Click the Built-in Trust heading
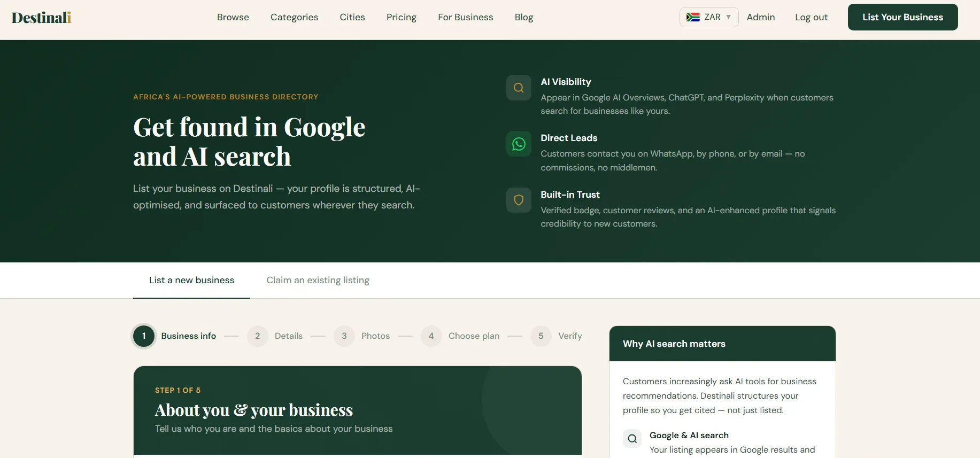The width and height of the screenshot is (980, 458). 570,195
